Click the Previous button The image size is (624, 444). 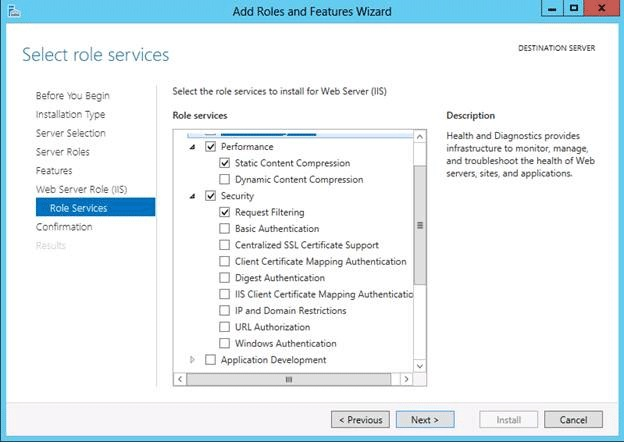point(360,420)
